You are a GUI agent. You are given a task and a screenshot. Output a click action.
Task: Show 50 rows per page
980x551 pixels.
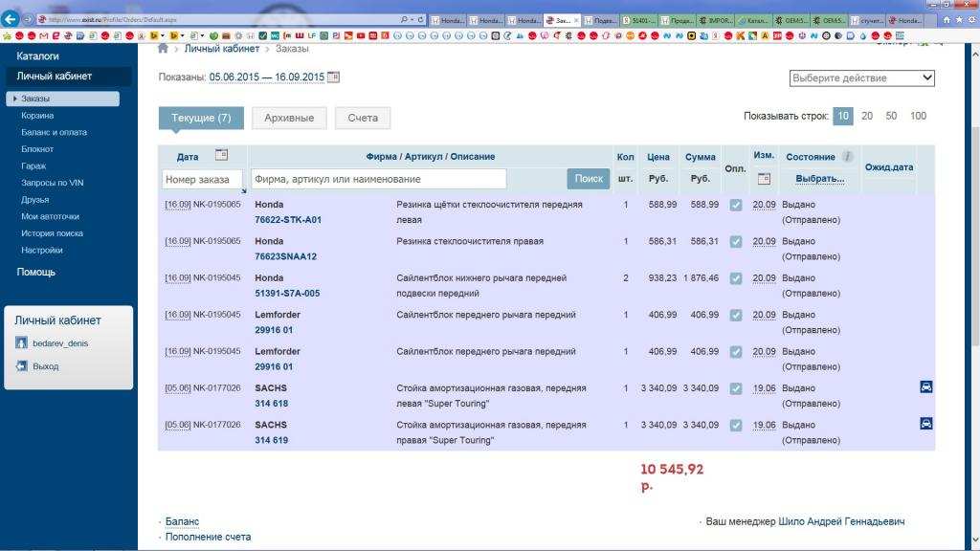click(891, 116)
